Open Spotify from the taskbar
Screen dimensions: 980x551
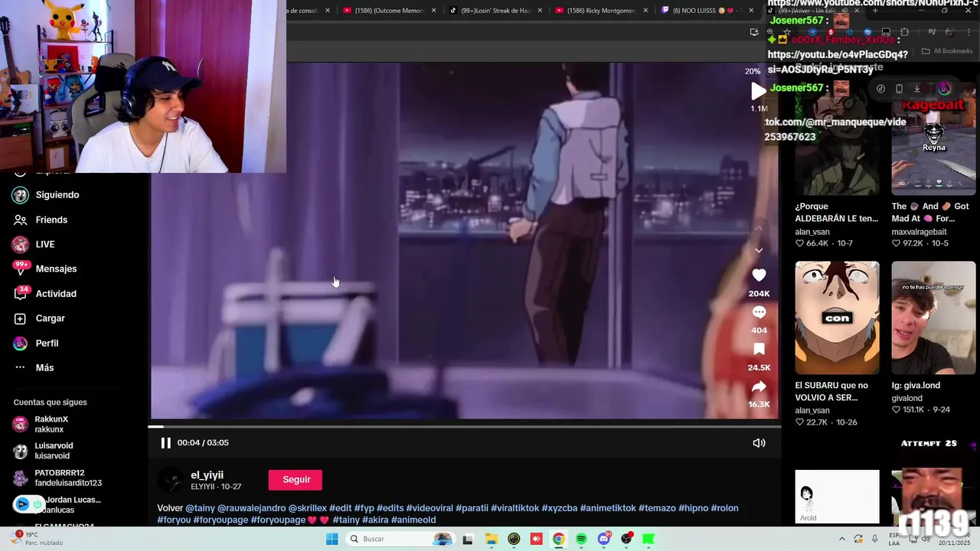pyautogui.click(x=581, y=539)
